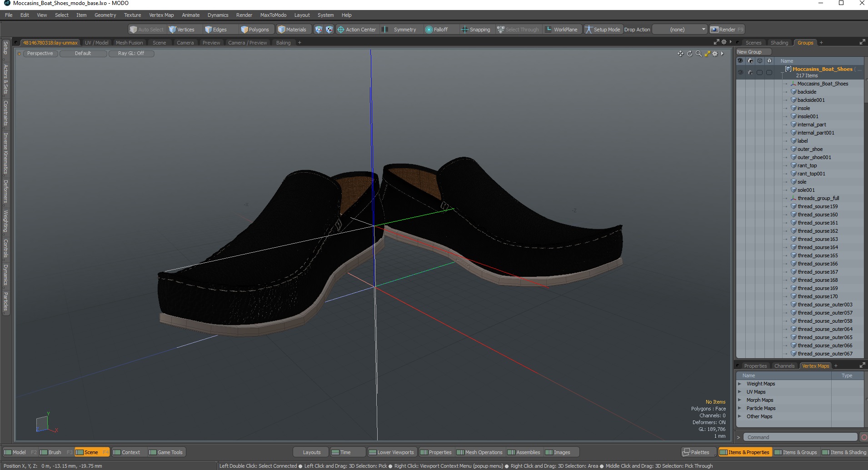Viewport: 868px width, 470px height.
Task: Open the Falloff options
Action: [437, 30]
